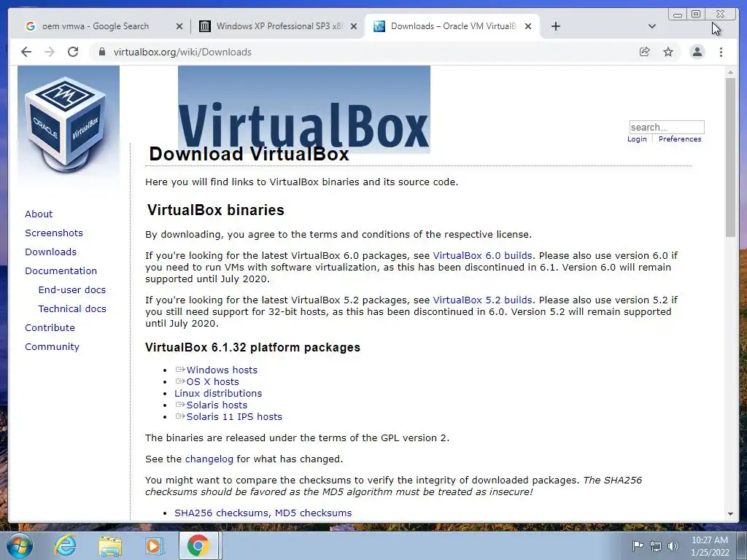Screen dimensions: 747x560
Task: Click the network tray icon
Action: (656, 546)
